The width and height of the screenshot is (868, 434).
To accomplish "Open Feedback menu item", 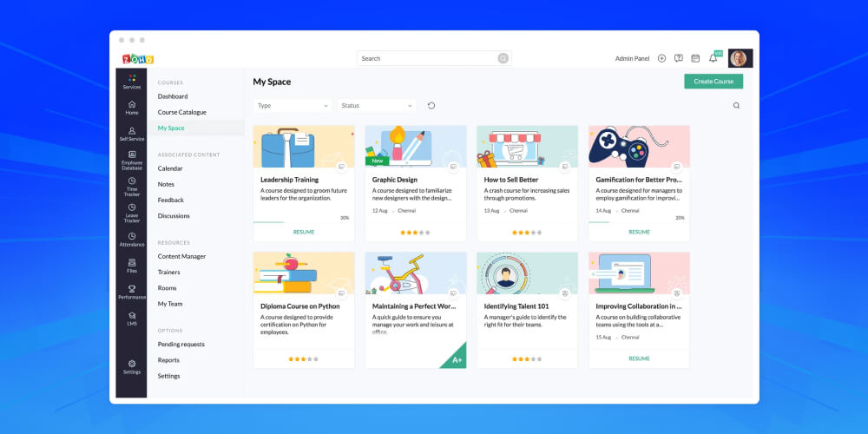I will point(170,200).
